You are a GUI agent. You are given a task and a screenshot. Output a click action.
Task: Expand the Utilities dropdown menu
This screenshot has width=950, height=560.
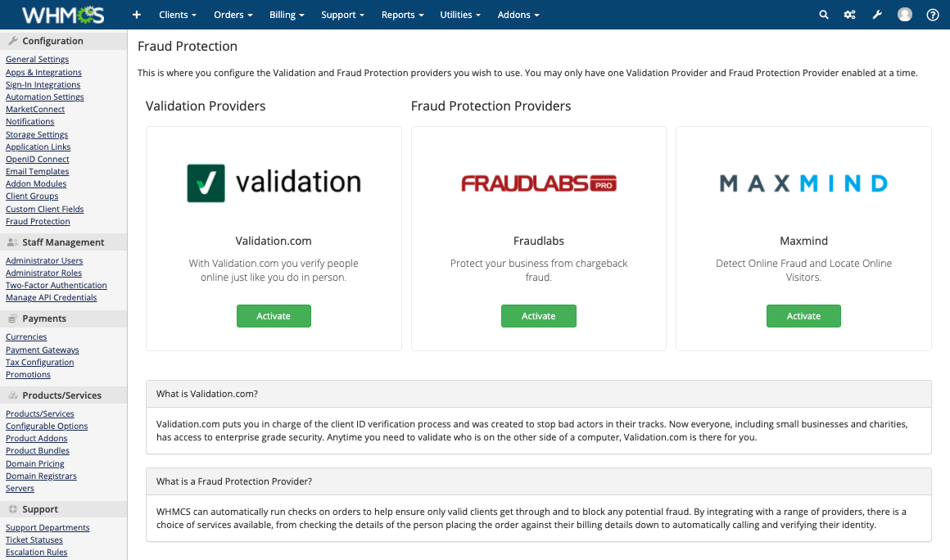(x=460, y=15)
